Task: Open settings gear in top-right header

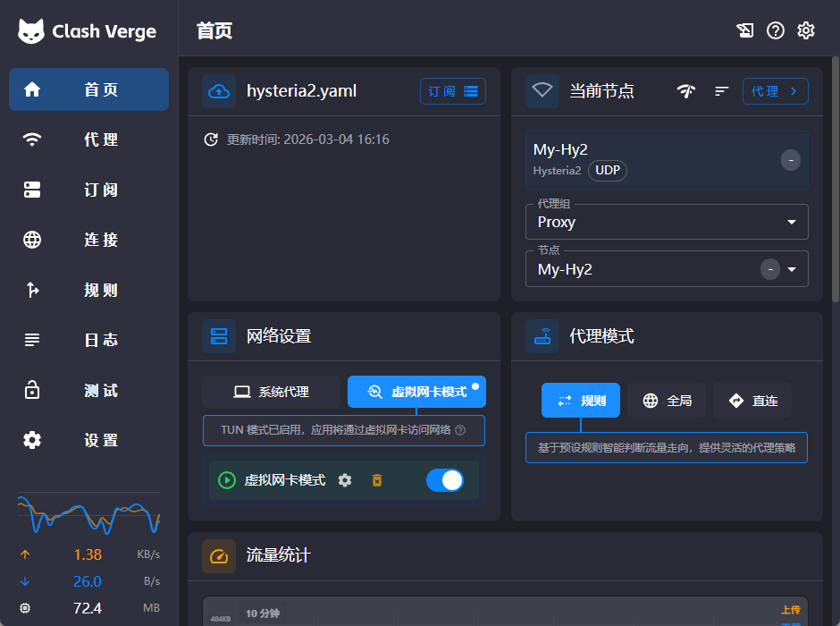Action: pos(806,30)
